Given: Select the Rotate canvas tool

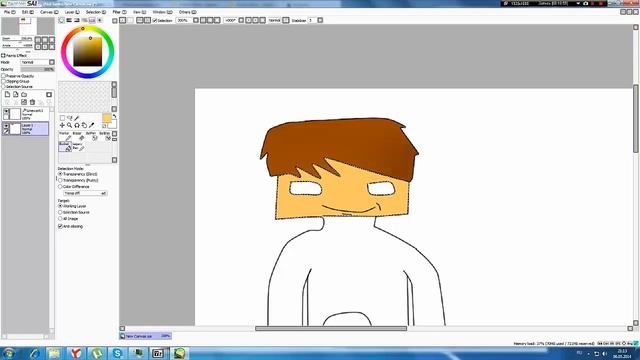Looking at the screenshot, I should point(77,125).
